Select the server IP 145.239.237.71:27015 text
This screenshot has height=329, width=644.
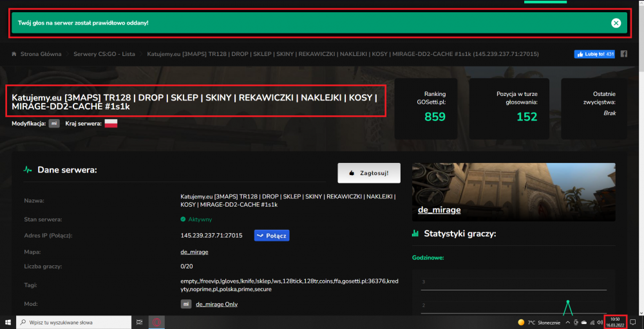pos(211,236)
